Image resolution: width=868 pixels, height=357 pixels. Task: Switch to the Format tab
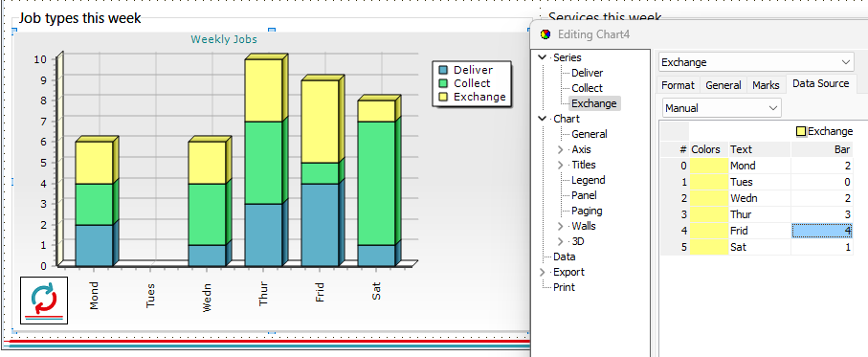pyautogui.click(x=678, y=85)
